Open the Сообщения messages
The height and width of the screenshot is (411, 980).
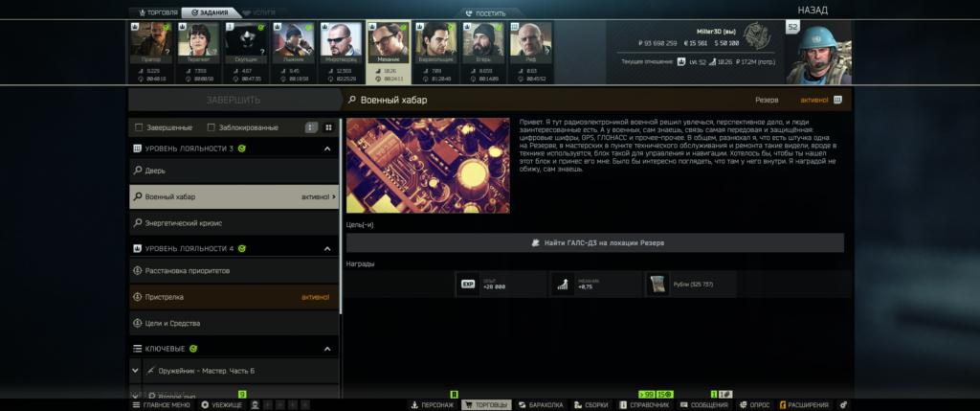point(704,405)
